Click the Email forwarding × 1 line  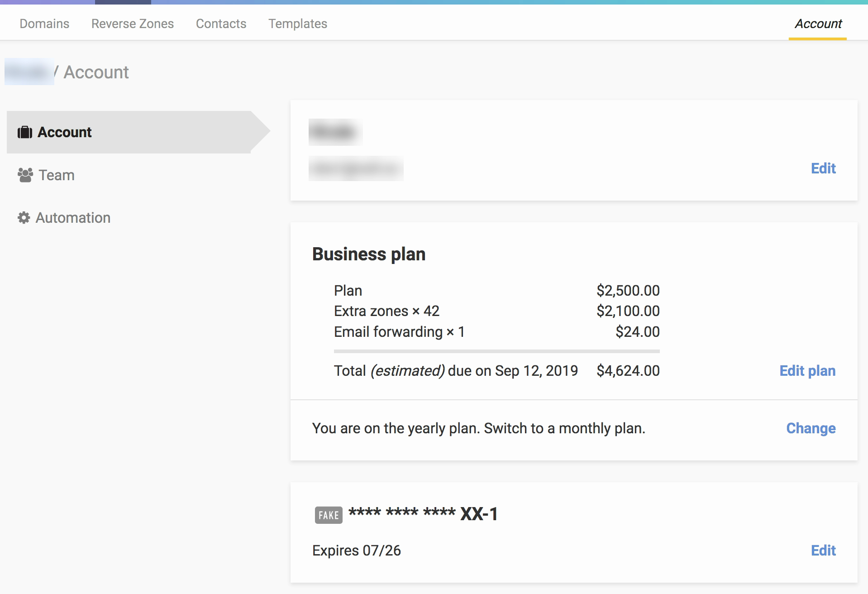399,332
